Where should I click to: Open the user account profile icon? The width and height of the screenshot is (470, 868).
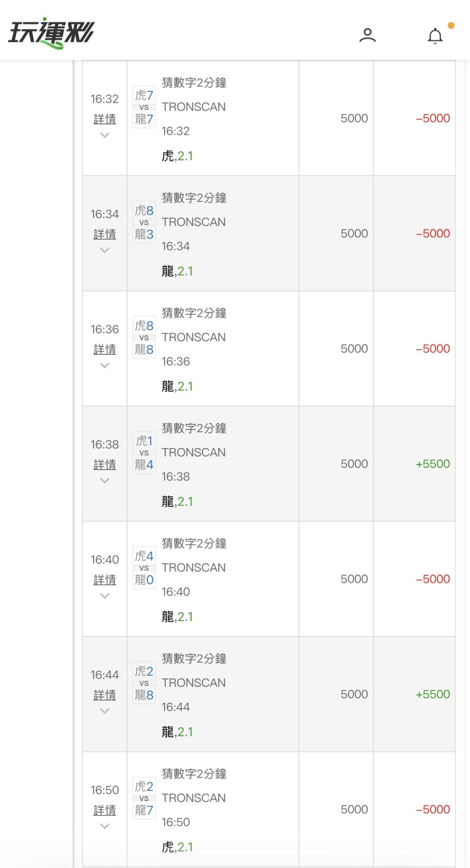(367, 35)
